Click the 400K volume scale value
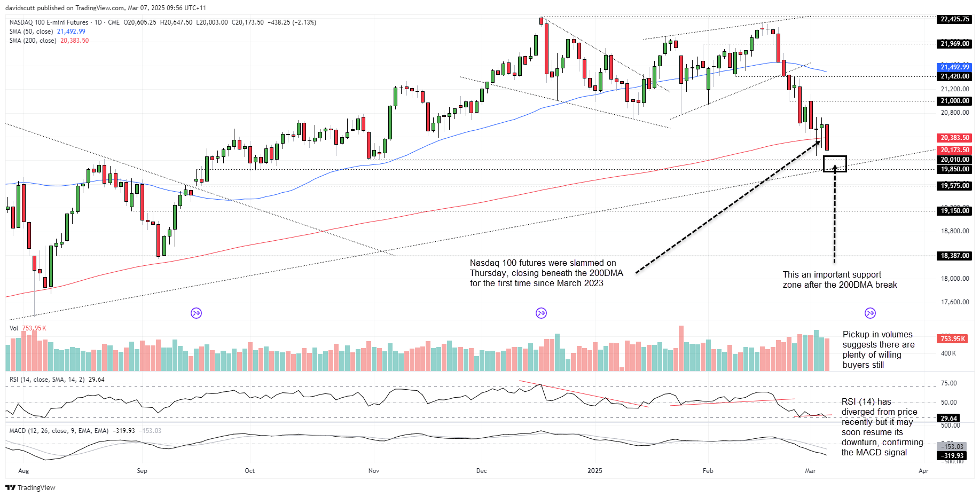This screenshot has width=980, height=497. [948, 353]
